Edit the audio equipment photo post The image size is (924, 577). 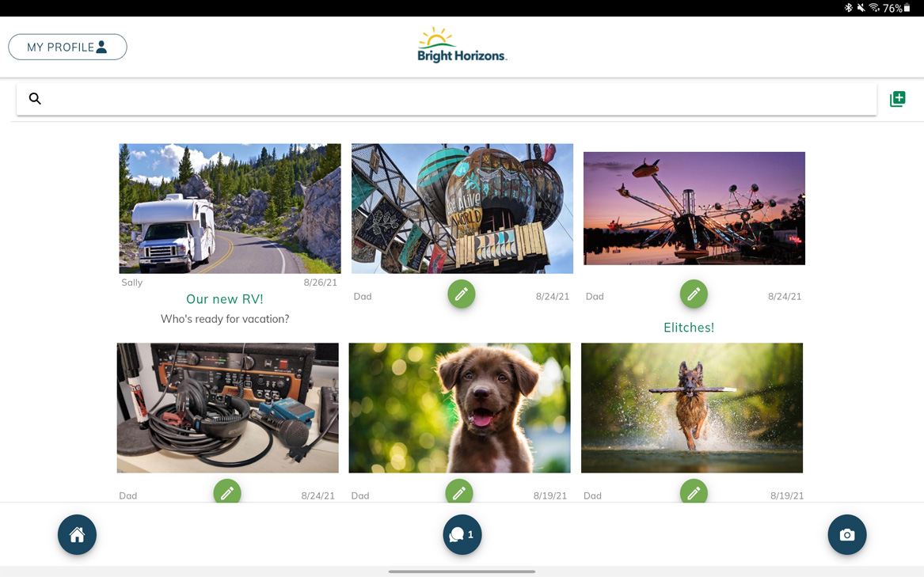[x=227, y=491]
